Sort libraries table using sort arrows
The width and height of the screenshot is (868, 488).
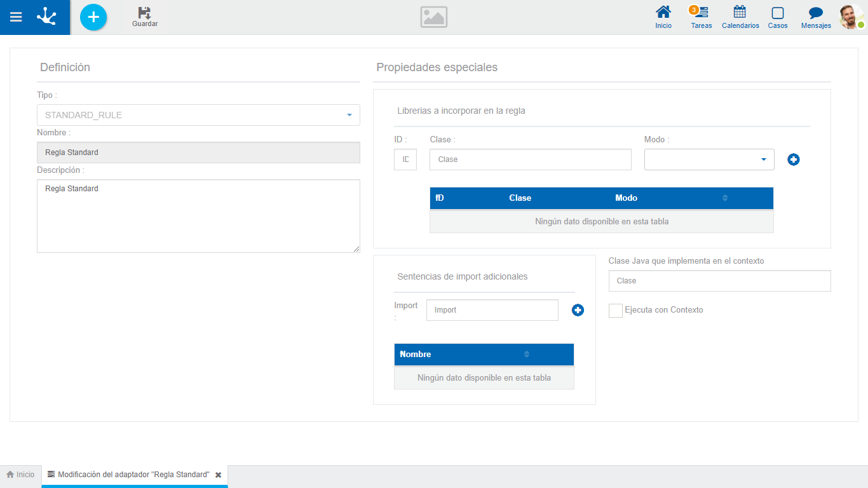click(x=725, y=198)
